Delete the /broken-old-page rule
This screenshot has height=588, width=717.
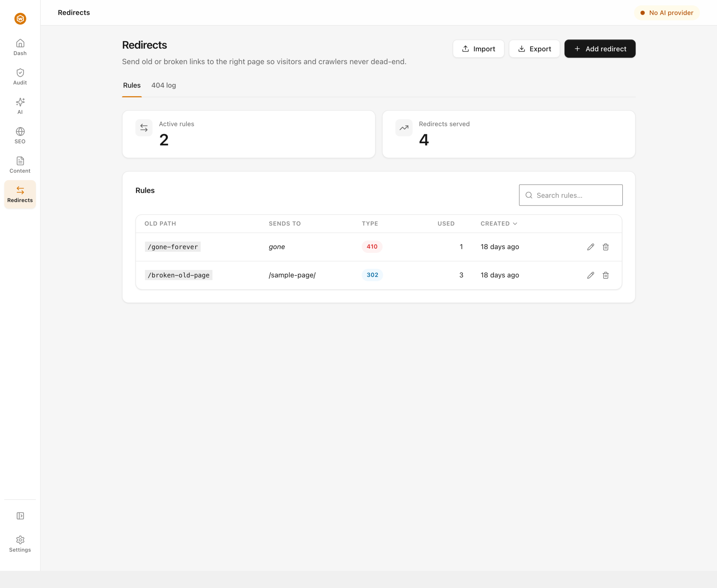(x=606, y=275)
